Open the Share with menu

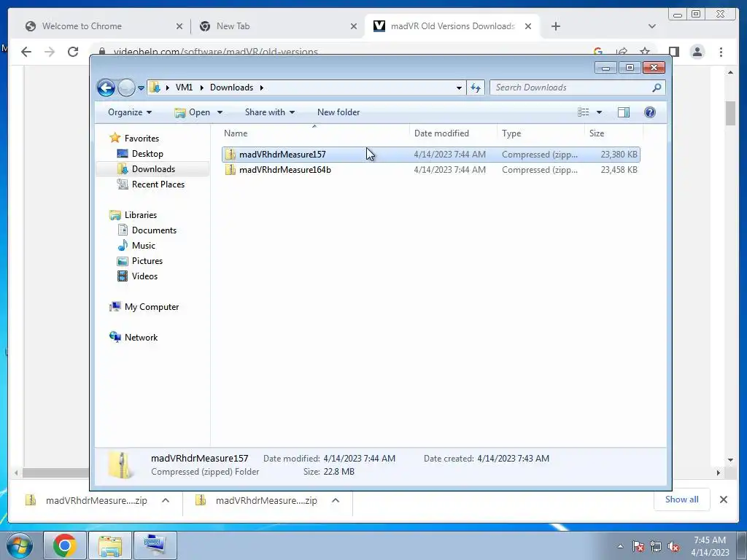coord(270,112)
